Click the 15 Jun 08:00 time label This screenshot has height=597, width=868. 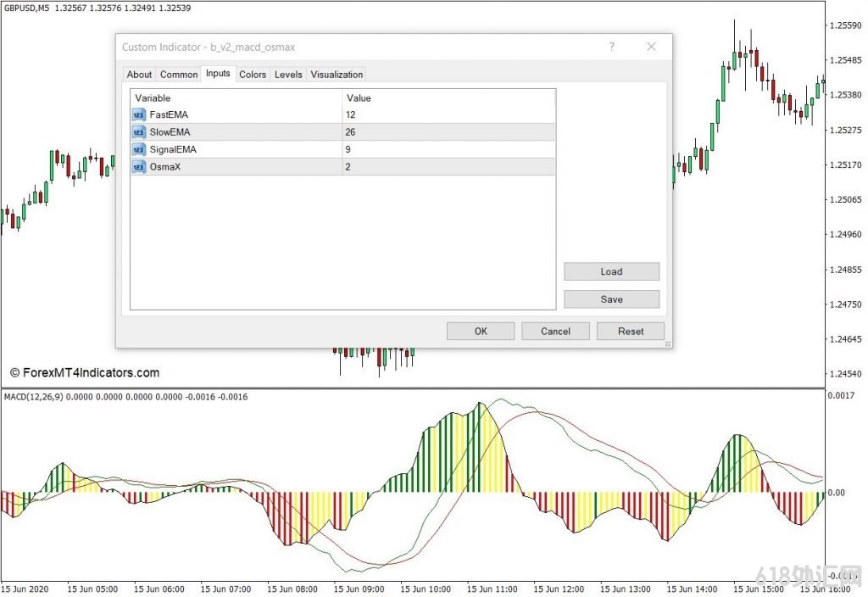pos(292,589)
